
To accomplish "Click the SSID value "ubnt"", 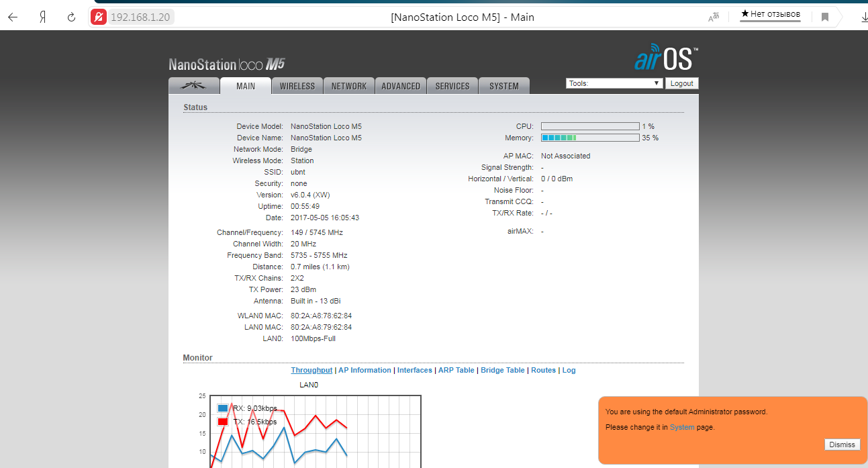I will (x=298, y=172).
